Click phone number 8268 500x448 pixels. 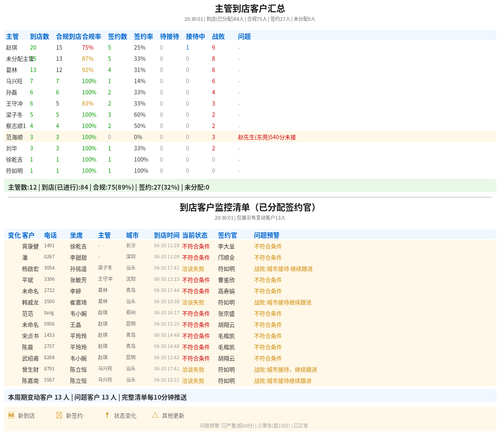49,357
